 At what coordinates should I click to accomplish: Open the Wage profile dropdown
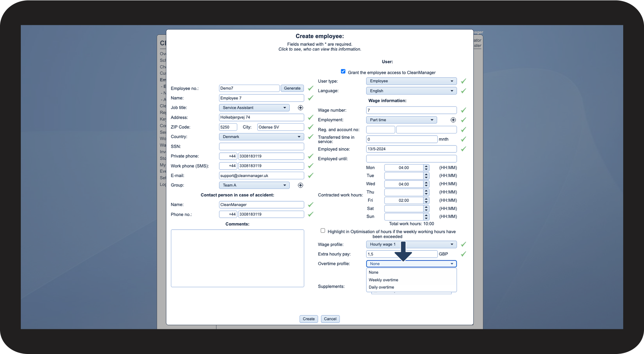(x=411, y=244)
